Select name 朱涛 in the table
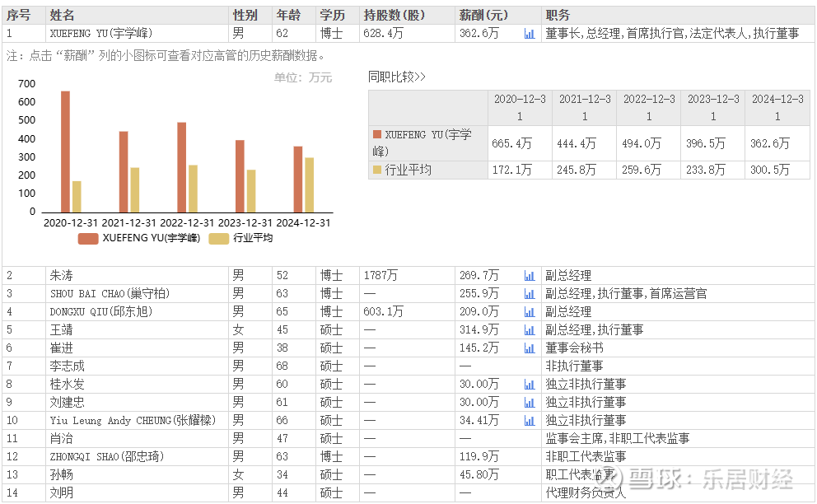This screenshot has height=504, width=817. tap(62, 276)
